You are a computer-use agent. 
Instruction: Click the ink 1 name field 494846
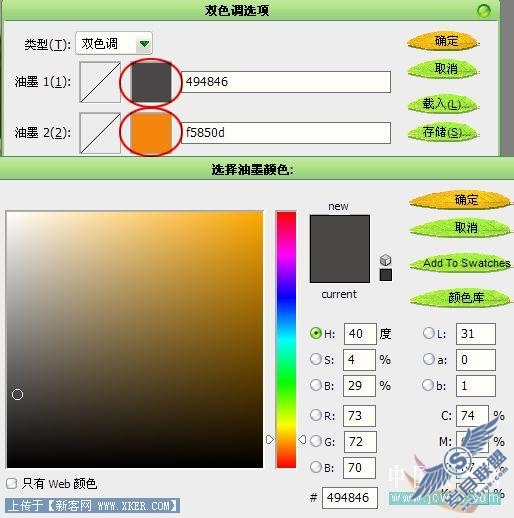(286, 82)
